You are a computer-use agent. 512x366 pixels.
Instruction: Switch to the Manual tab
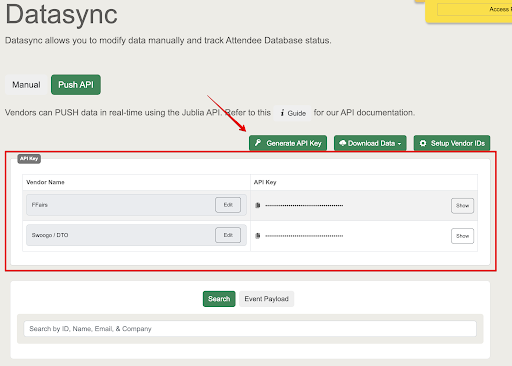26,85
